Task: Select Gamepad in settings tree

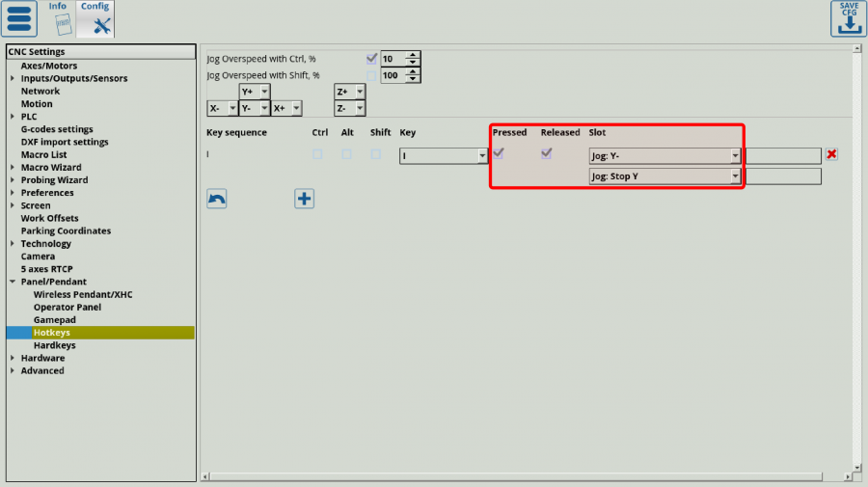Action: (54, 319)
